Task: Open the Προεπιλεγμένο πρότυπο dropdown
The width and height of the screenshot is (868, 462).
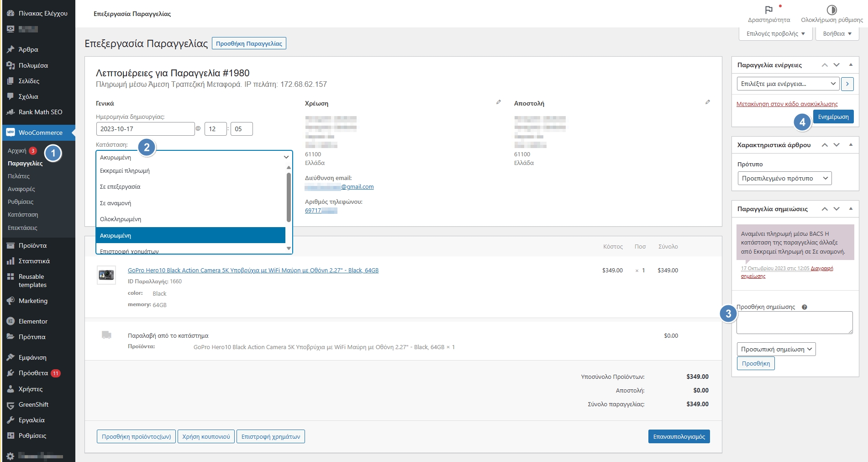Action: click(784, 178)
